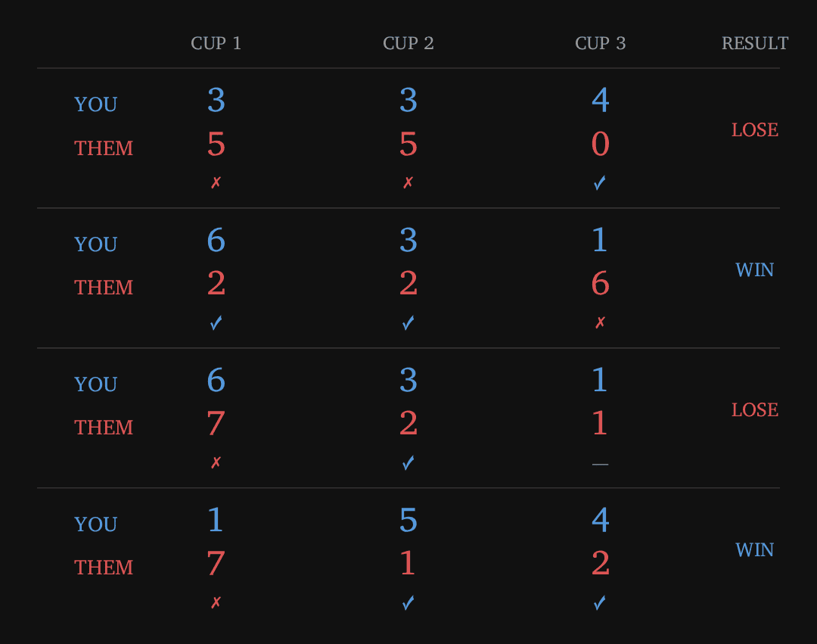Click the red cross under Cup 1 in the first round
This screenshot has width=817, height=644.
(216, 183)
